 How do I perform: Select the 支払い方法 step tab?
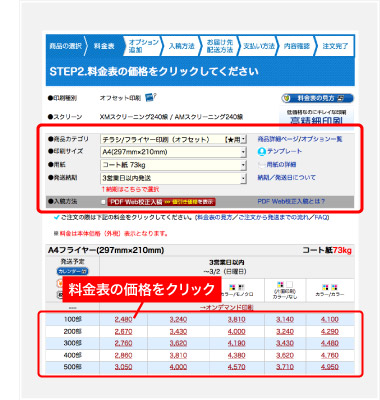tap(258, 46)
